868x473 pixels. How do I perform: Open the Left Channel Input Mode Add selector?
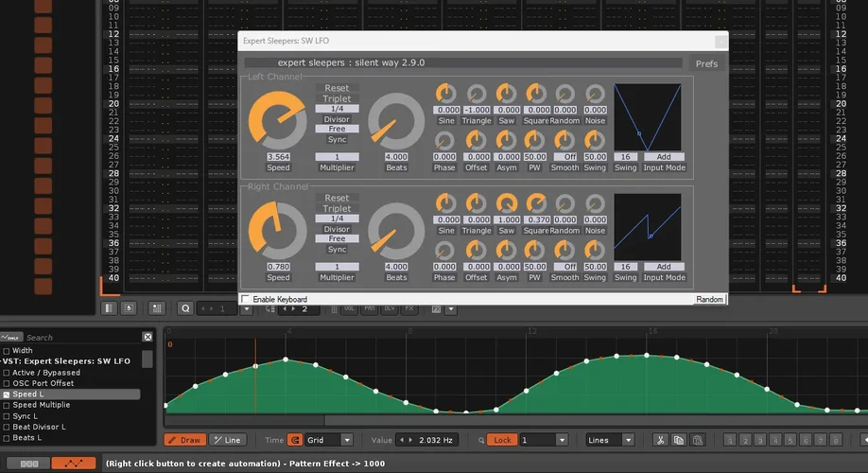(x=664, y=157)
